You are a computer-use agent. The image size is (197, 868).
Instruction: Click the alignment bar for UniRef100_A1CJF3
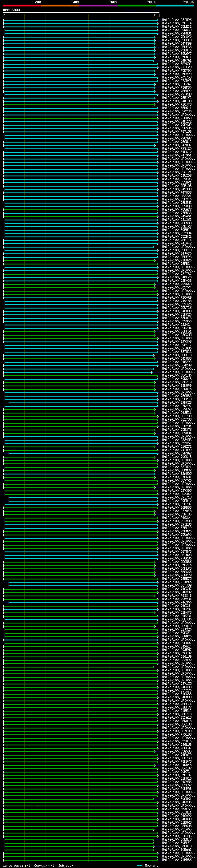pyautogui.click(x=79, y=105)
